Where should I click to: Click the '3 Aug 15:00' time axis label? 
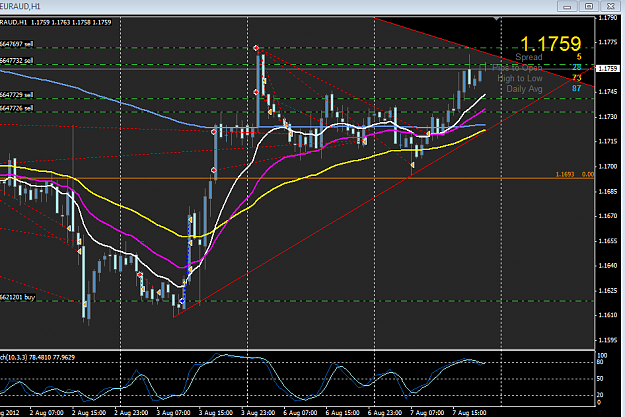point(216,413)
